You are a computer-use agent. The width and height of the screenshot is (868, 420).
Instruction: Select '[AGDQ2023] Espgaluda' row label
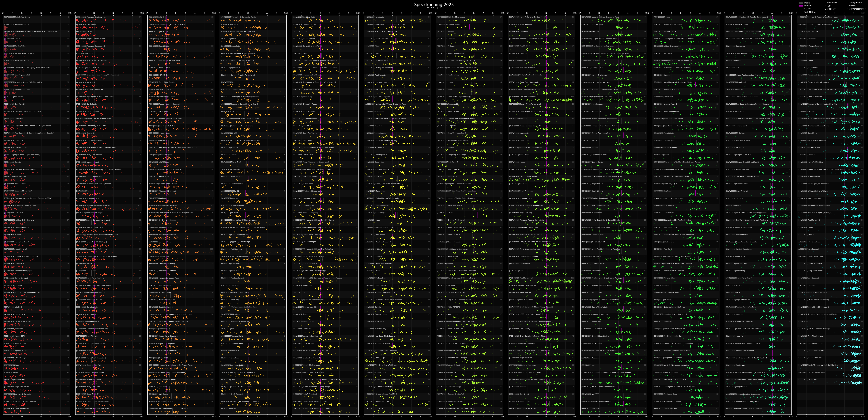(519, 31)
